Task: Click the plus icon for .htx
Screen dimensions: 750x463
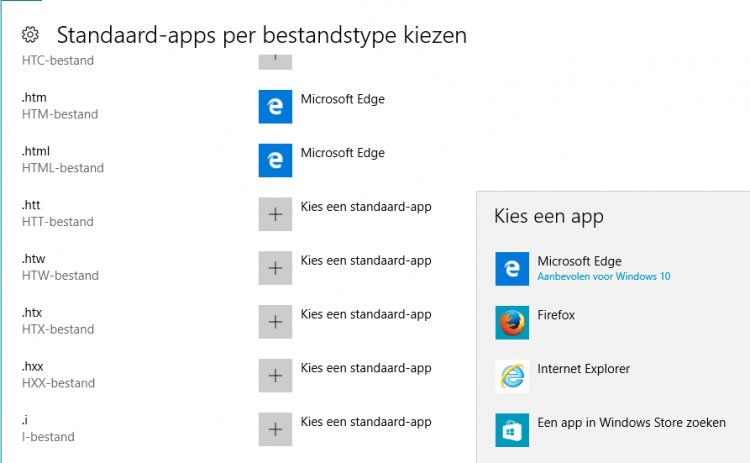Action: click(275, 322)
